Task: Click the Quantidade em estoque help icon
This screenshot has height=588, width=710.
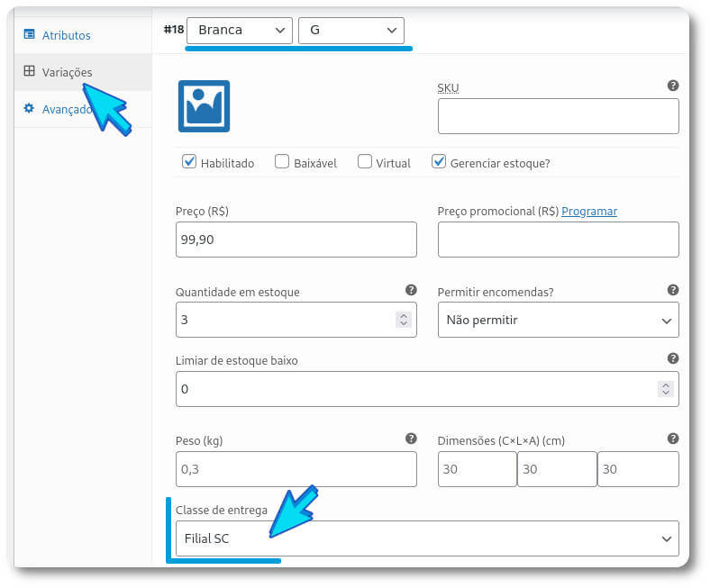Action: pos(411,290)
